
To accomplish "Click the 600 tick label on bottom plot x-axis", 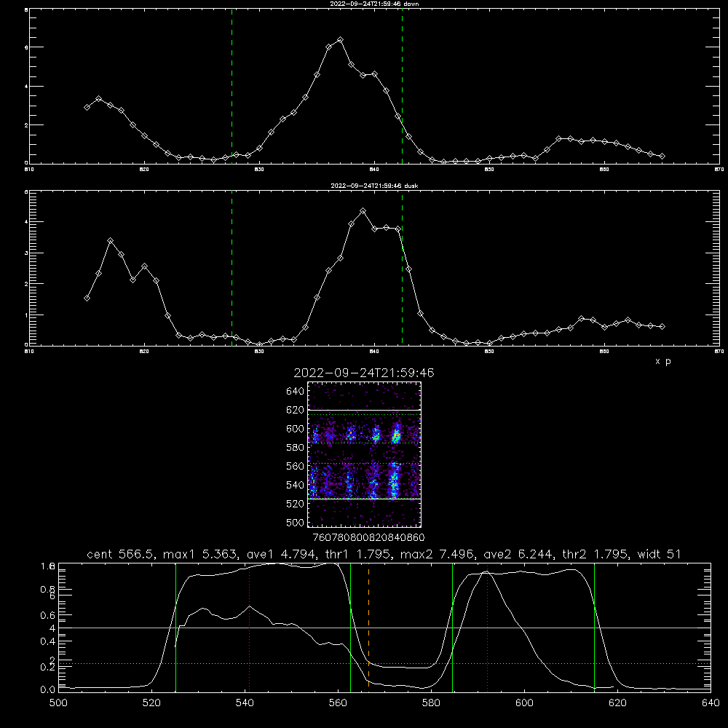I will (524, 703).
